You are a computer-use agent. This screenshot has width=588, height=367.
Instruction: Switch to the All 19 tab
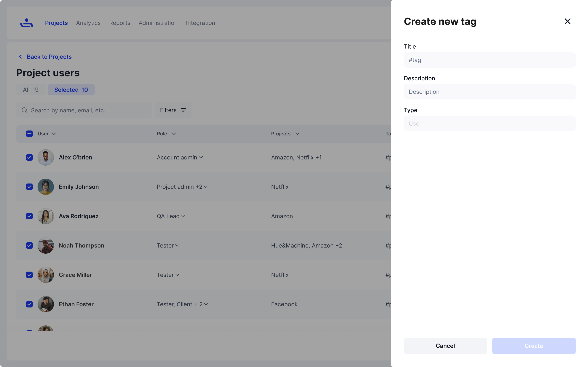pyautogui.click(x=31, y=90)
